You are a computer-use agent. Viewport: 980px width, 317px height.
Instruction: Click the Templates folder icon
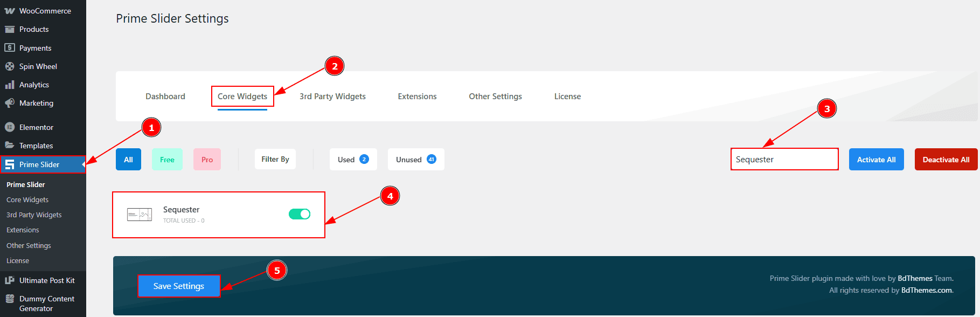10,146
